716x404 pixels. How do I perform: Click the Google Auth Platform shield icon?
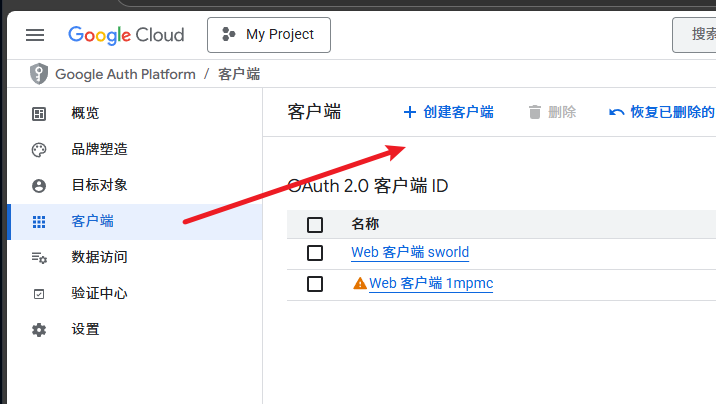(x=39, y=74)
